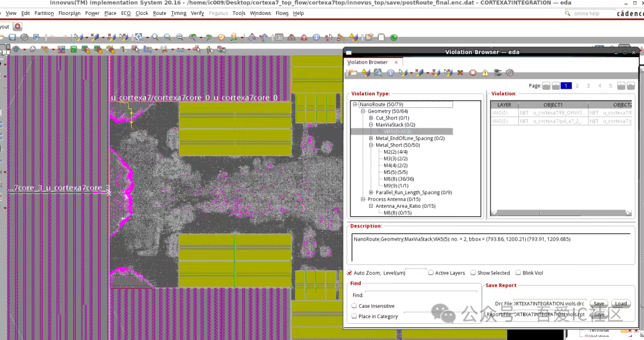Enable the Place in Category checkbox
Screen dimensions: 644x340
(x=354, y=316)
